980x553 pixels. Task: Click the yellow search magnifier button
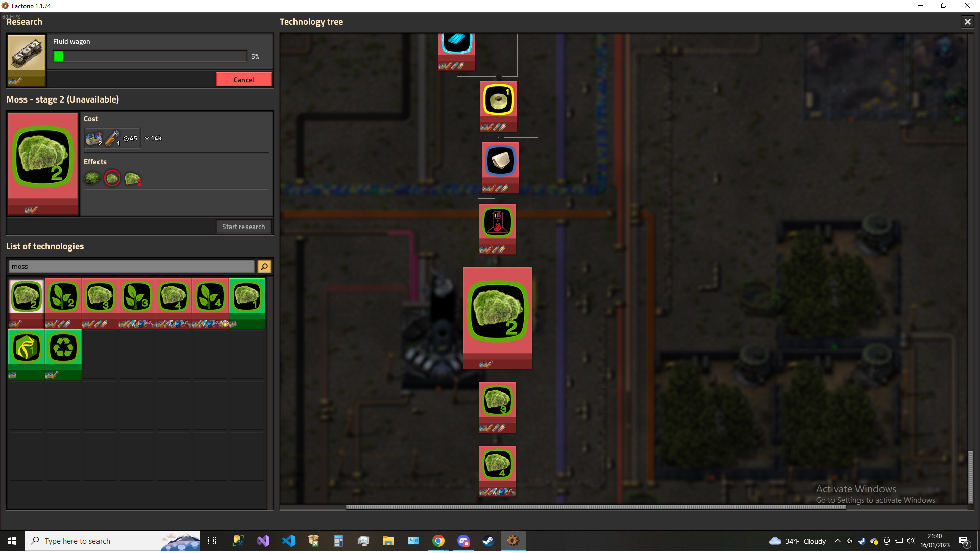click(264, 267)
